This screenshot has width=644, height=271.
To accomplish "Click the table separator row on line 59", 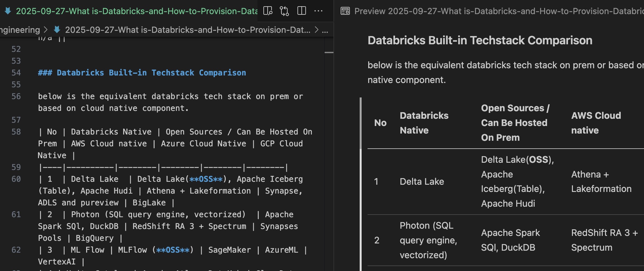I will click(163, 167).
